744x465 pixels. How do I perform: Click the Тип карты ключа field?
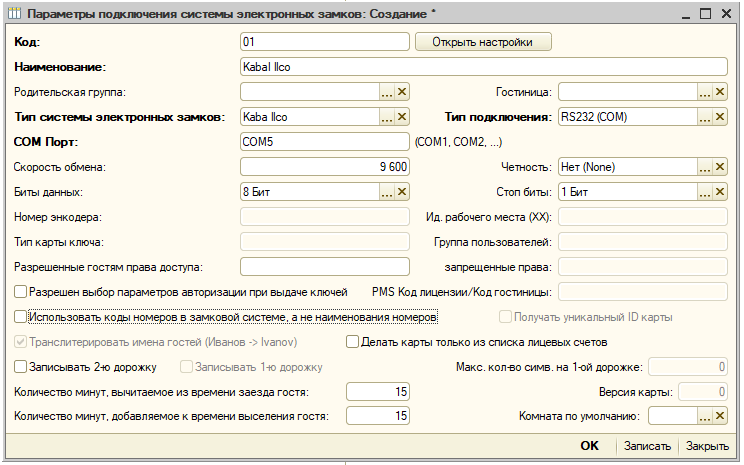coord(325,242)
